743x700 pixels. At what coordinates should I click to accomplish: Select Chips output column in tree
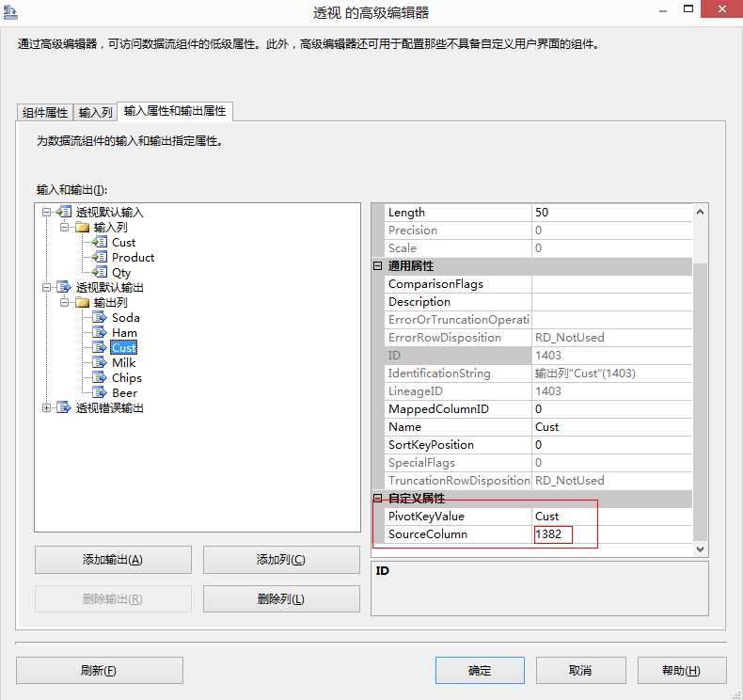(127, 377)
